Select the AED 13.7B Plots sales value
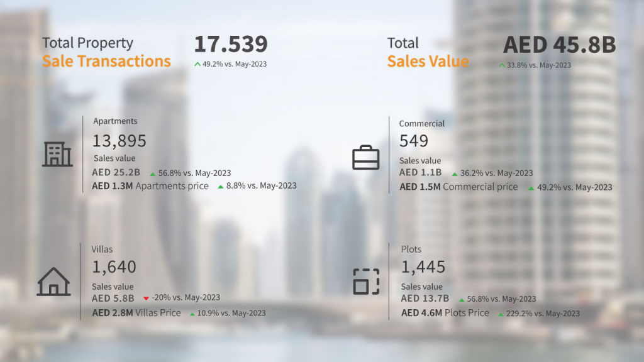The width and height of the screenshot is (644, 362). tap(425, 299)
